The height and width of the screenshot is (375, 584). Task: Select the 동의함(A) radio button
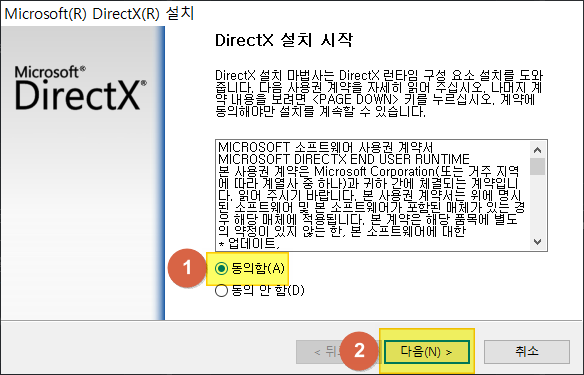click(x=221, y=268)
